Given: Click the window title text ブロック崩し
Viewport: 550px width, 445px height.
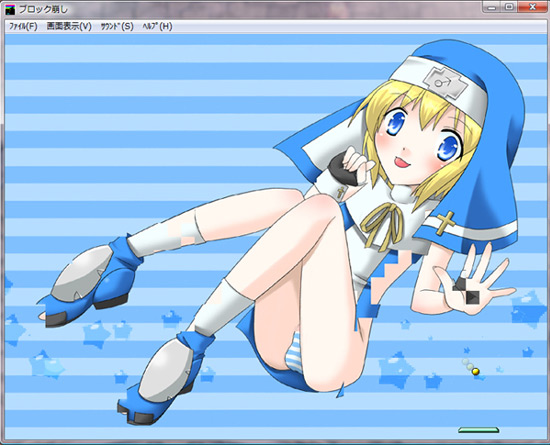Looking at the screenshot, I should point(43,9).
